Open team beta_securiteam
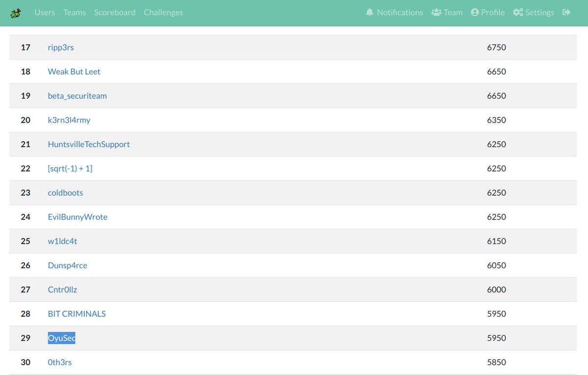Image resolution: width=588 pixels, height=375 pixels. tap(77, 96)
